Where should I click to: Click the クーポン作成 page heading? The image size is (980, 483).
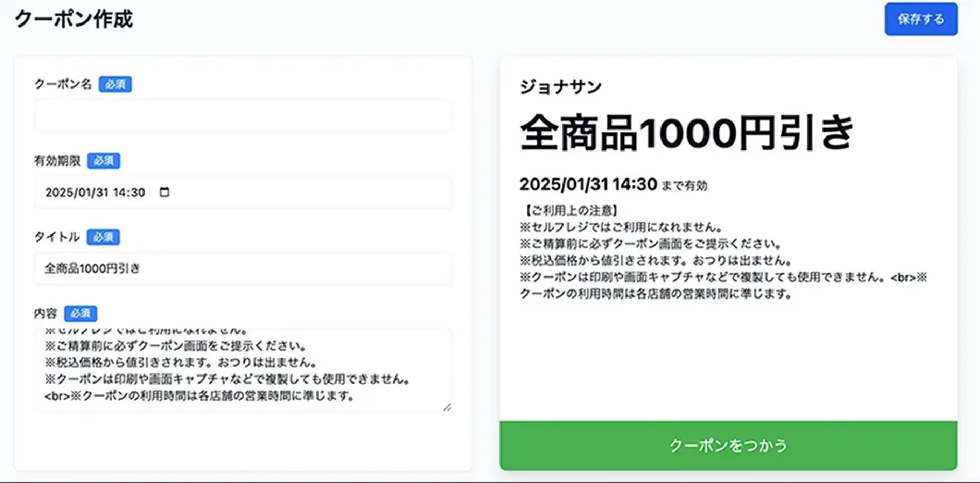[74, 19]
